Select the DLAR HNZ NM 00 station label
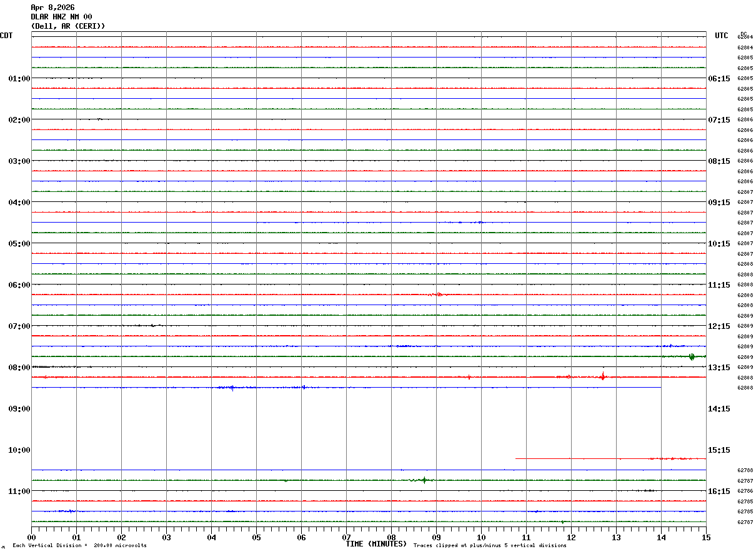Image resolution: width=756 pixels, height=554 pixels. 61,17
